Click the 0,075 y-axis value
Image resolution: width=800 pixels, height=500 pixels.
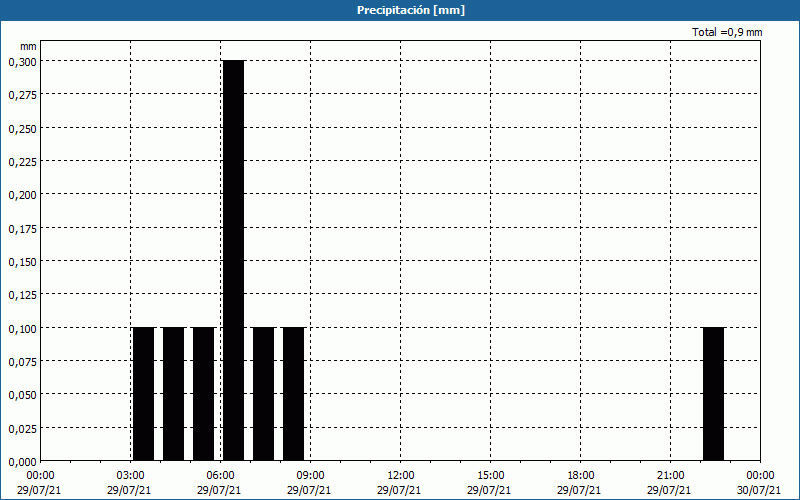tap(22, 362)
